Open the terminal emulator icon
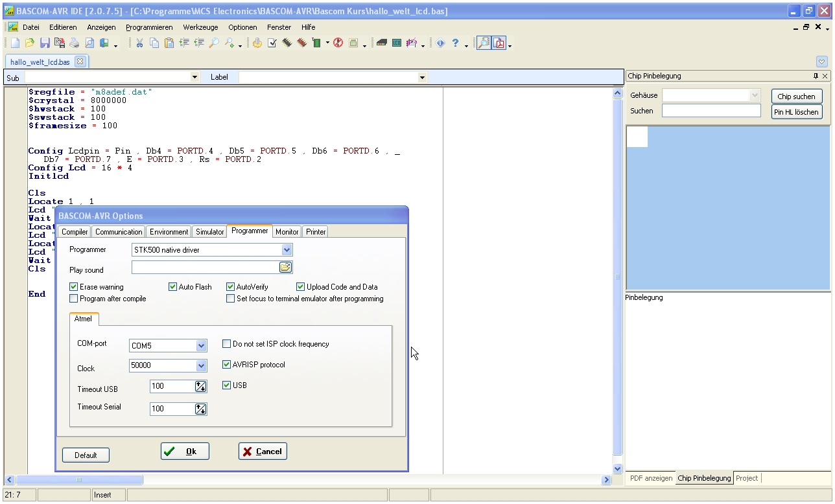 point(382,43)
